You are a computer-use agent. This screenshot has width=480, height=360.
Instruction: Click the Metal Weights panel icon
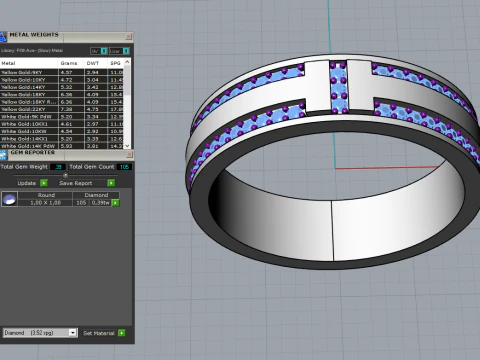3,37
